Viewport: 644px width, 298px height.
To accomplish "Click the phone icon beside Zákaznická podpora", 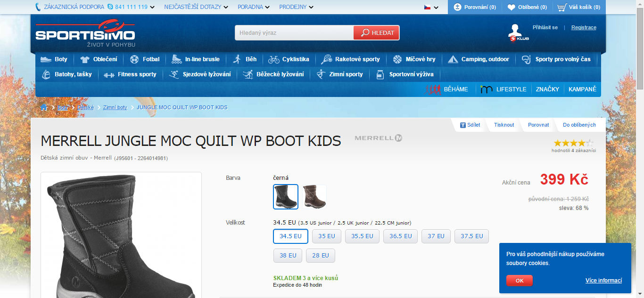I will click(x=38, y=7).
